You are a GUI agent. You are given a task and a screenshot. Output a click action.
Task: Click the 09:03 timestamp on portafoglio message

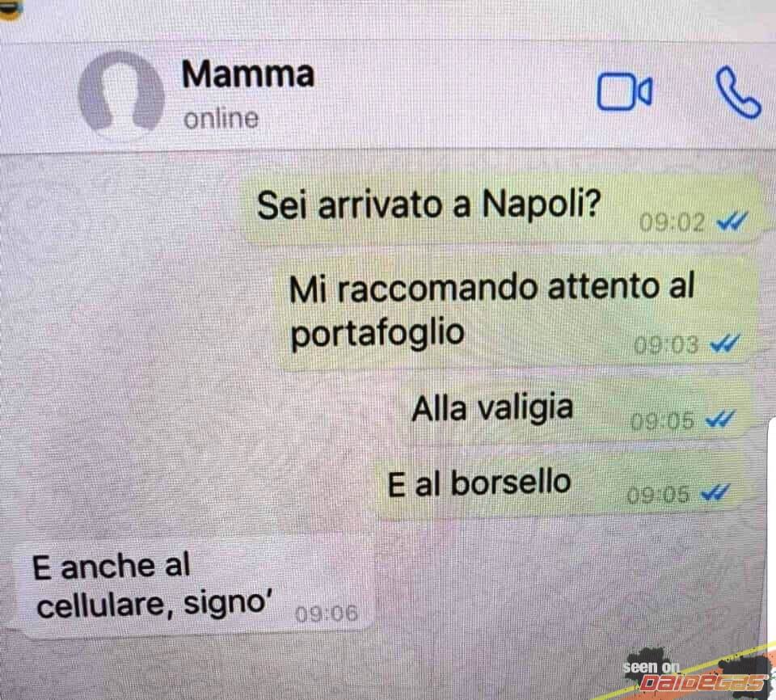[x=666, y=345]
